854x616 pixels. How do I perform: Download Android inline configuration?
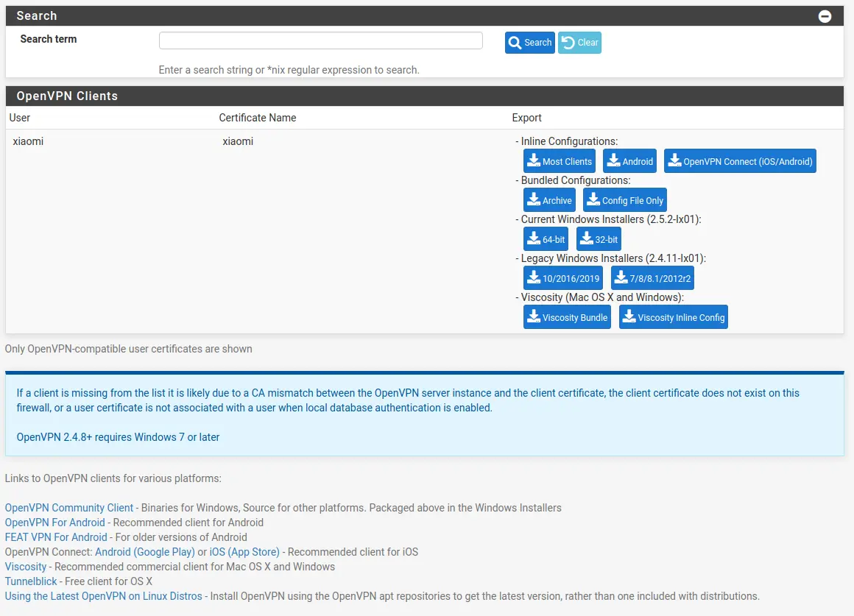click(x=629, y=161)
